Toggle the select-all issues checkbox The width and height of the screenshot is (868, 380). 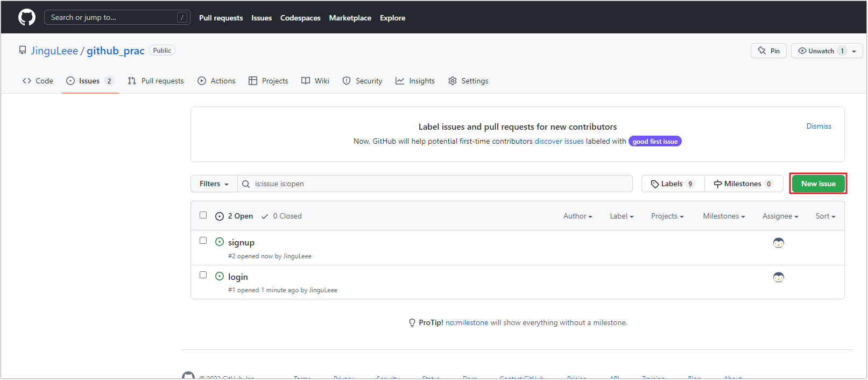coord(203,215)
